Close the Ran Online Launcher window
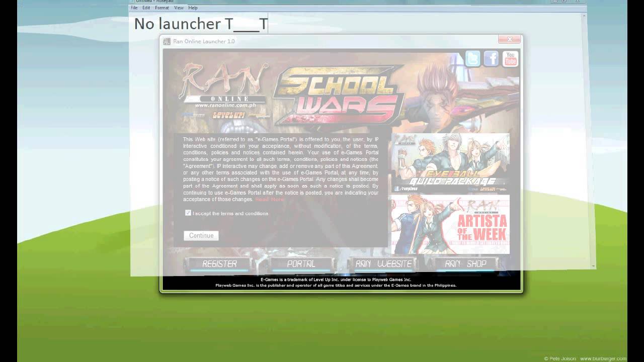The image size is (644, 362). point(509,39)
